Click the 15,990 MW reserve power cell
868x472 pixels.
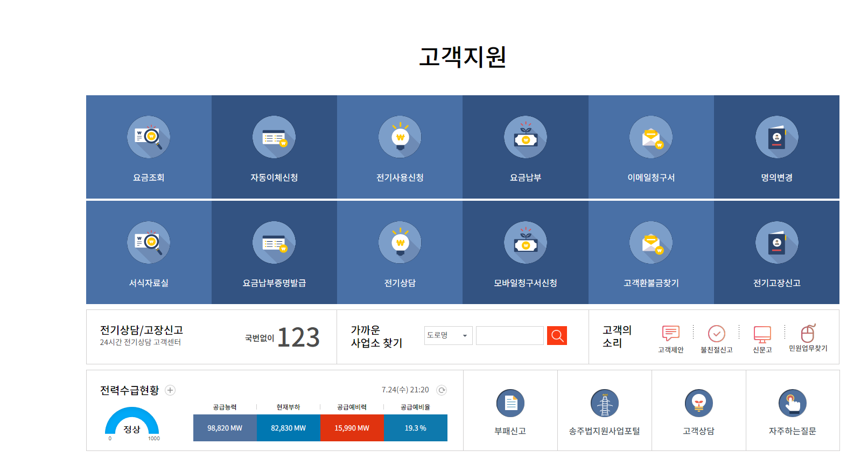coord(352,428)
